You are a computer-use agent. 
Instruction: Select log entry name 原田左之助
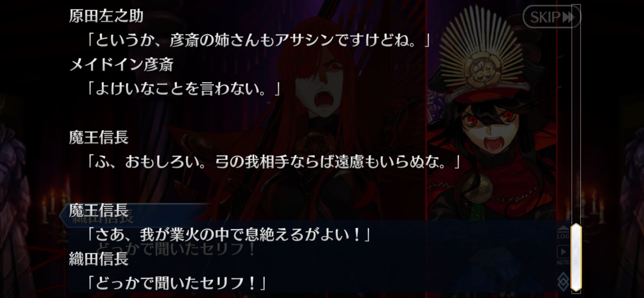click(106, 16)
